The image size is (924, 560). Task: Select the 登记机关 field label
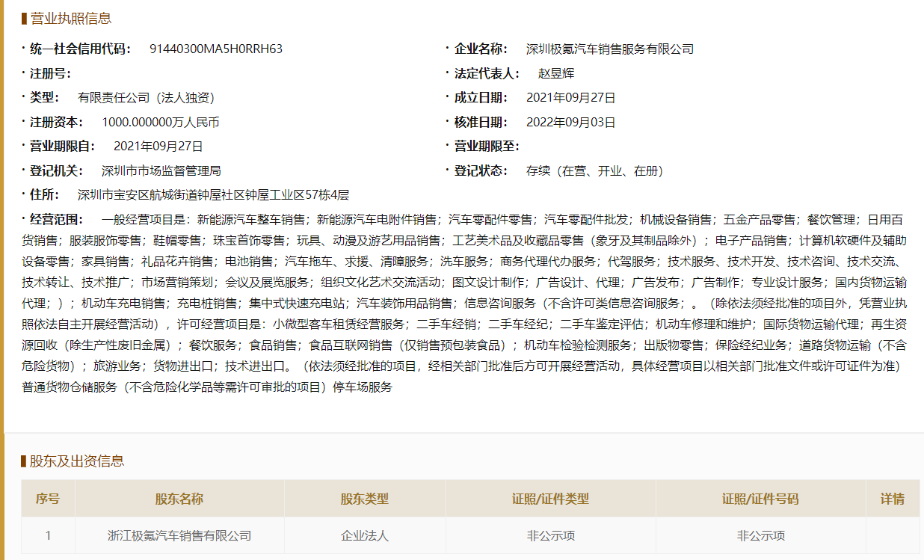[57, 170]
